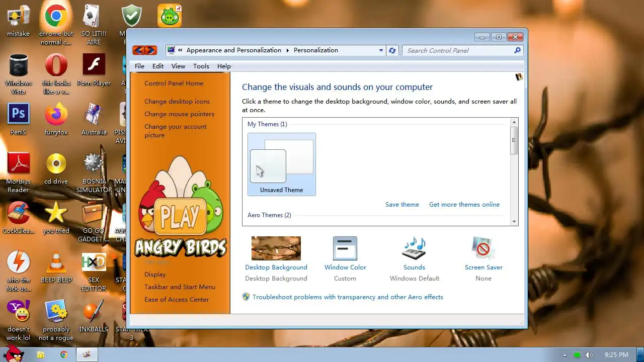
Task: Click Change mouse pointers
Action: 179,114
